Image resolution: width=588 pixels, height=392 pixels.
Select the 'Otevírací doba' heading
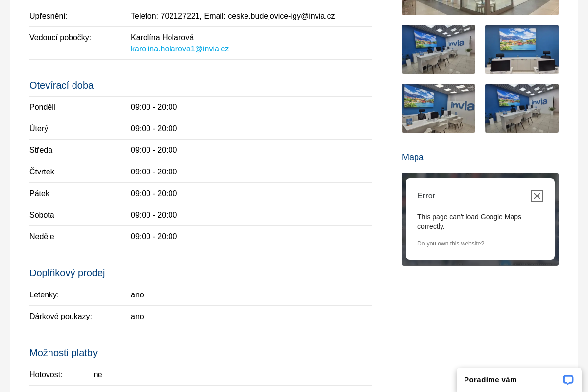point(61,85)
